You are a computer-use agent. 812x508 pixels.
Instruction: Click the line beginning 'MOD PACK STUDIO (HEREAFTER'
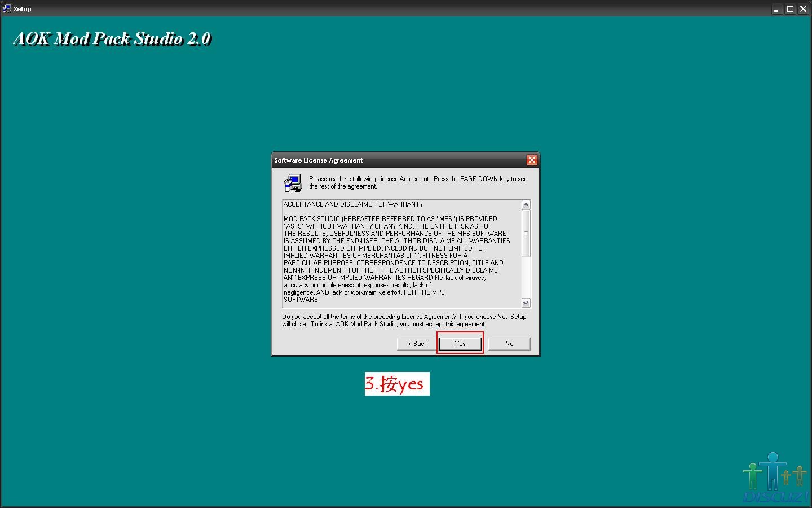click(x=390, y=219)
